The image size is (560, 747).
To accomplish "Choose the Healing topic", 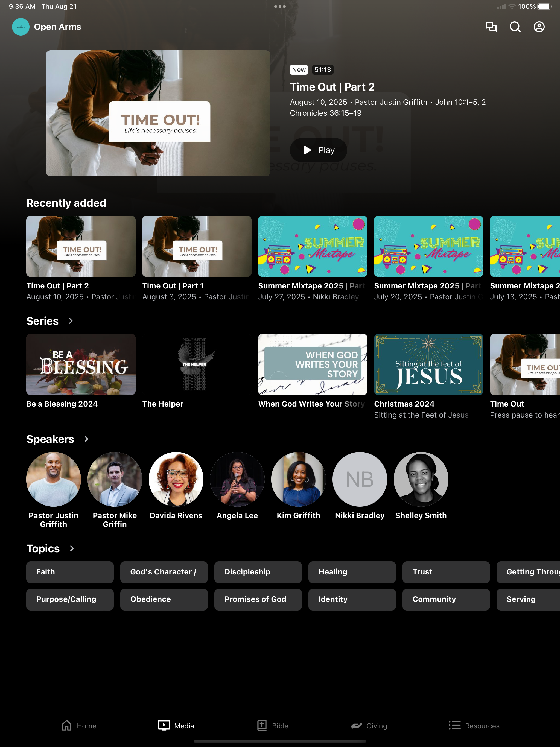I will point(352,572).
